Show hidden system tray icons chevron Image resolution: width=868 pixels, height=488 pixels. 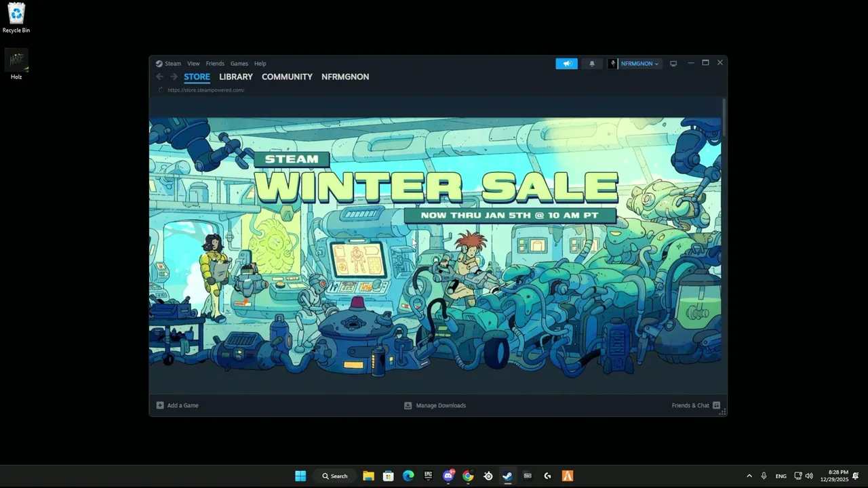click(749, 476)
